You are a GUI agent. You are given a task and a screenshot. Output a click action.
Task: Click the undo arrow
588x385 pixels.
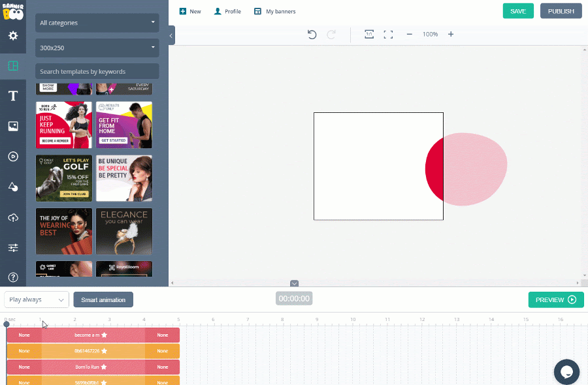pyautogui.click(x=312, y=35)
